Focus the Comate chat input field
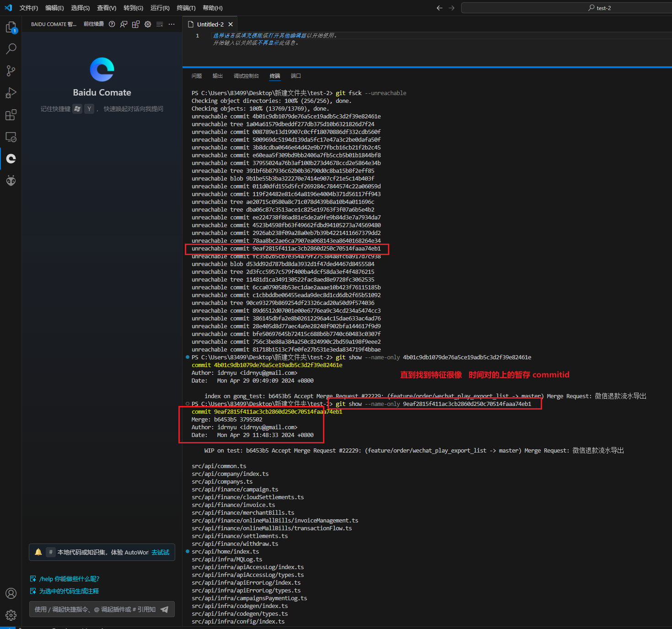 coord(96,609)
